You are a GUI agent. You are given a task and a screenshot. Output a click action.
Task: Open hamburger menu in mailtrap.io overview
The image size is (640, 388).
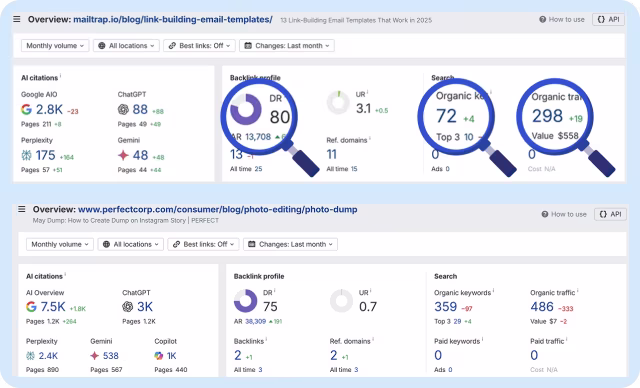pyautogui.click(x=17, y=19)
